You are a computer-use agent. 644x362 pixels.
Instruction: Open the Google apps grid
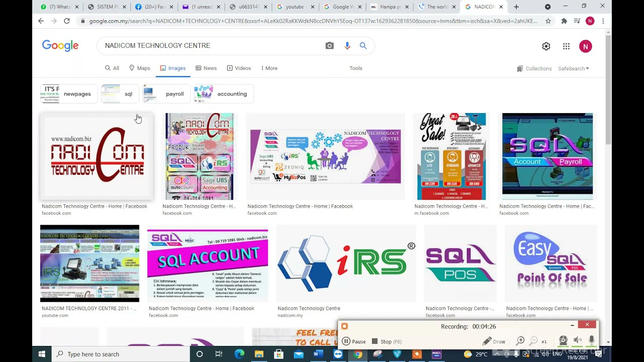[x=566, y=46]
